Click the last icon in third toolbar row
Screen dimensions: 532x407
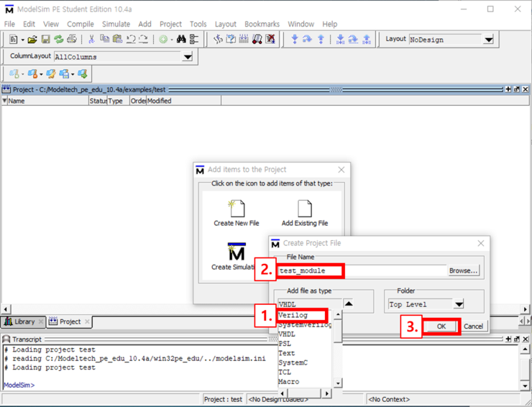[x=83, y=73]
